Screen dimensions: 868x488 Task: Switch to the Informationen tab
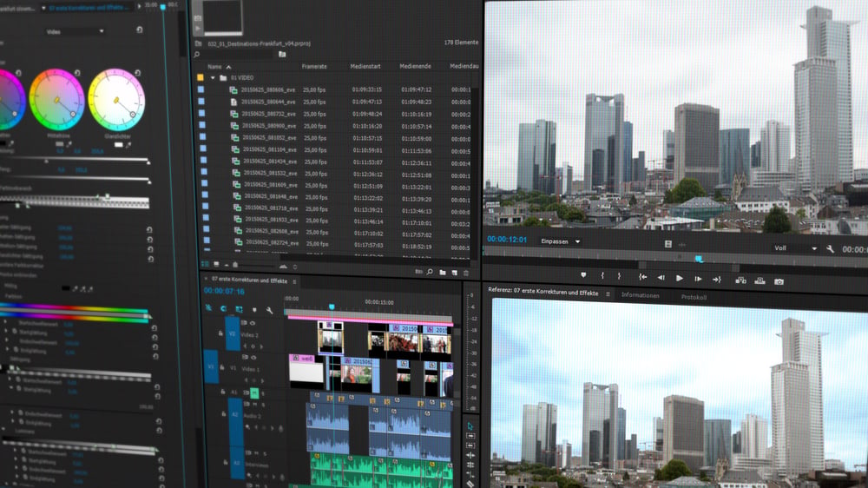pos(640,295)
